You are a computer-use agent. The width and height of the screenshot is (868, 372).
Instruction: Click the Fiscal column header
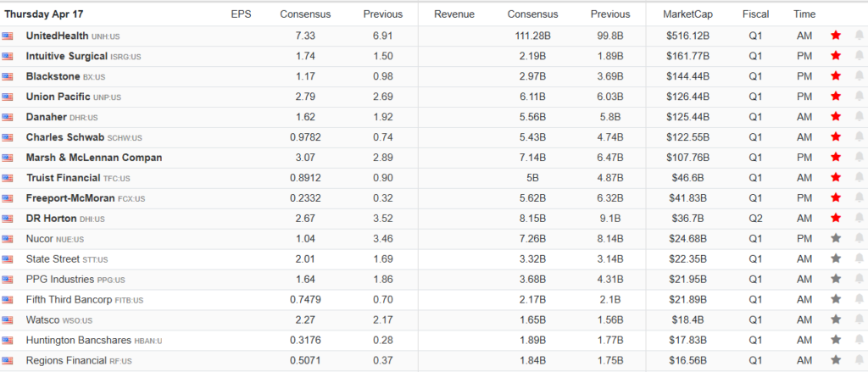(x=755, y=14)
